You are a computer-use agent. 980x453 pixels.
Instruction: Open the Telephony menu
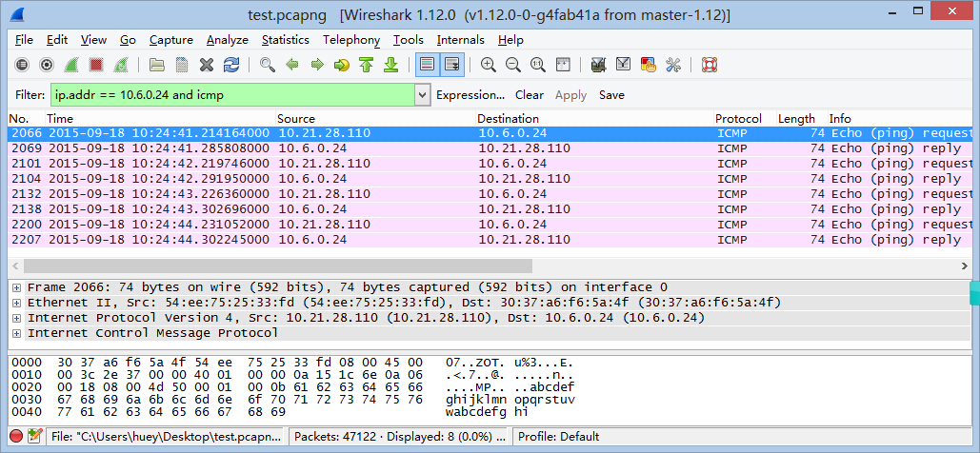[x=351, y=40]
